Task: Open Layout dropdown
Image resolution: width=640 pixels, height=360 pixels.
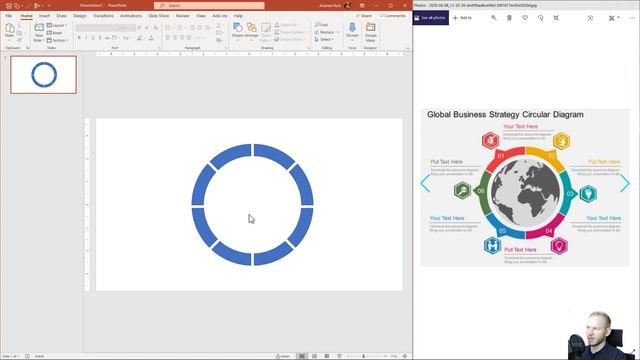Action: (57, 25)
